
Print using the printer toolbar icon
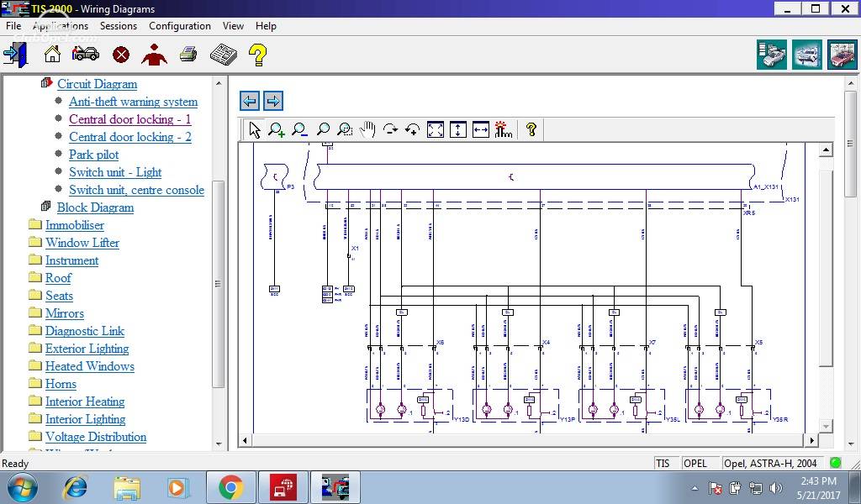(188, 55)
